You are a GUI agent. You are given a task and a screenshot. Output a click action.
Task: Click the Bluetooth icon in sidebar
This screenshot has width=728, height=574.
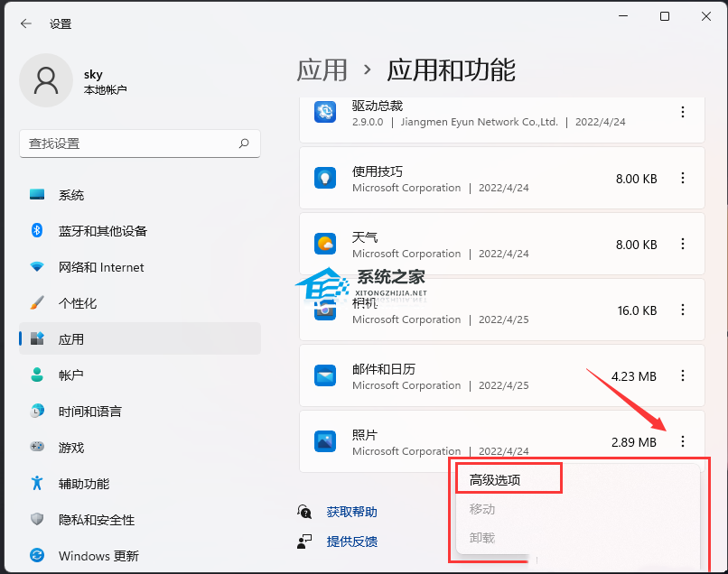pyautogui.click(x=37, y=230)
